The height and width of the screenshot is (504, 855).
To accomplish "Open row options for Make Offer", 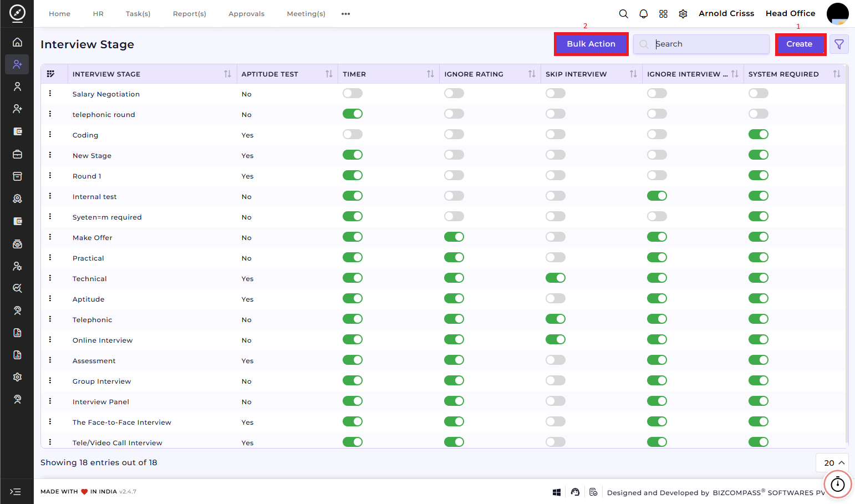I will tap(50, 237).
